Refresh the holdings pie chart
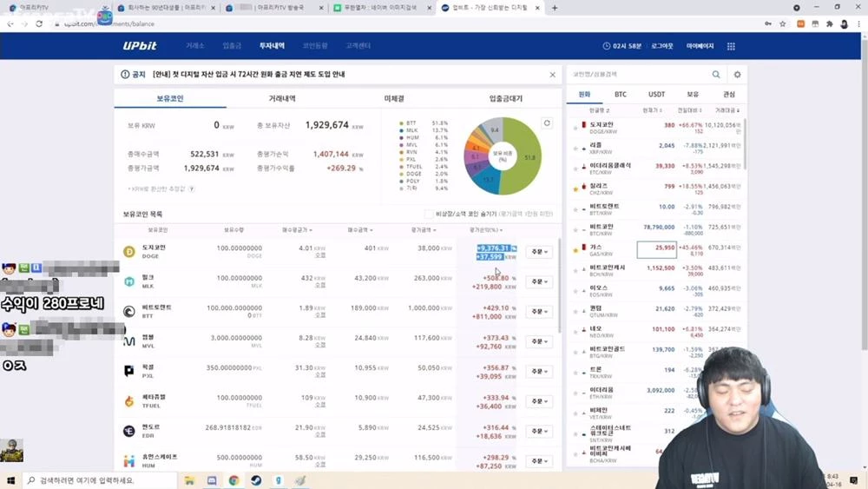868x489 pixels. tap(547, 123)
